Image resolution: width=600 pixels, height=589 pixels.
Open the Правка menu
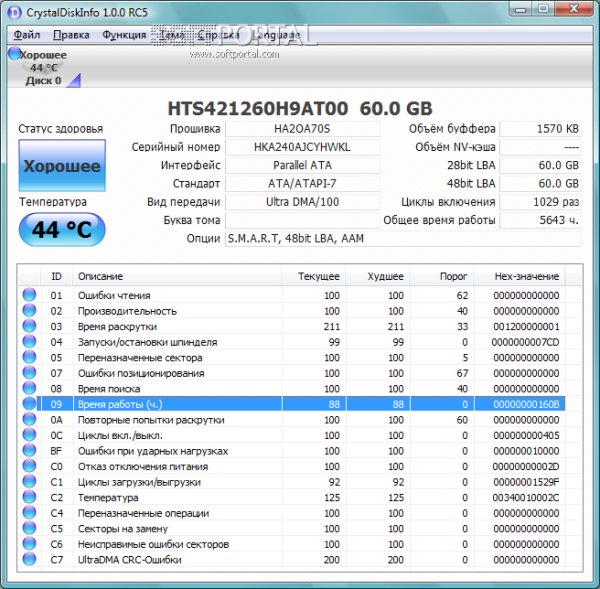point(71,35)
